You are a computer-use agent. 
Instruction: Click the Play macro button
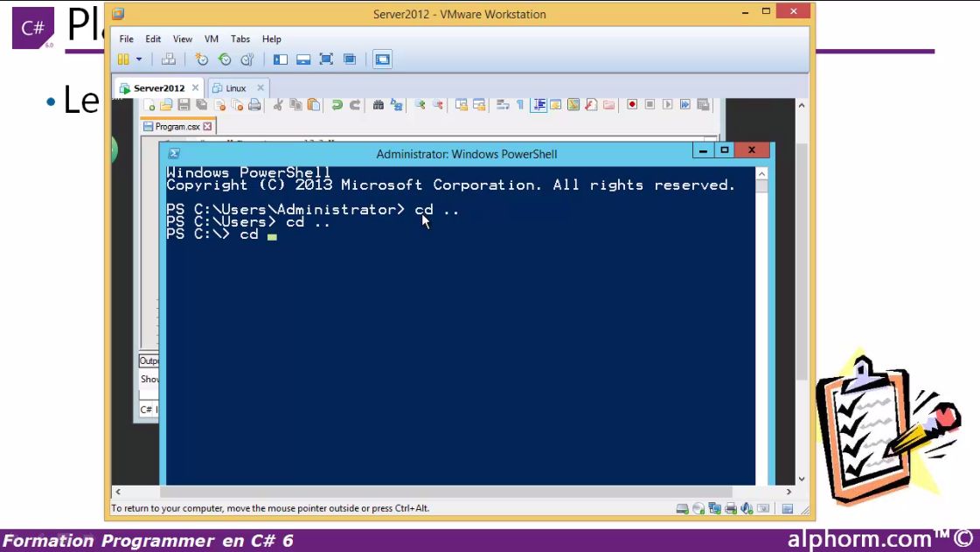tap(668, 104)
